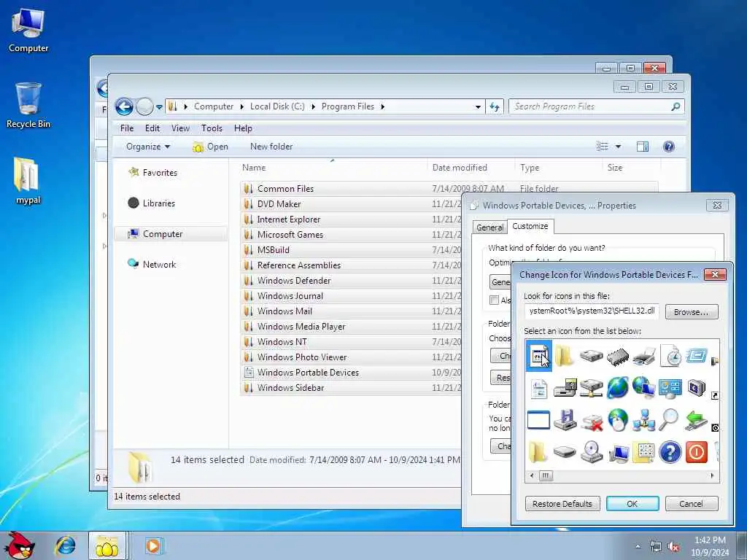Click the Angry Birds start button
Viewport: 747px width, 560px height.
[x=18, y=545]
